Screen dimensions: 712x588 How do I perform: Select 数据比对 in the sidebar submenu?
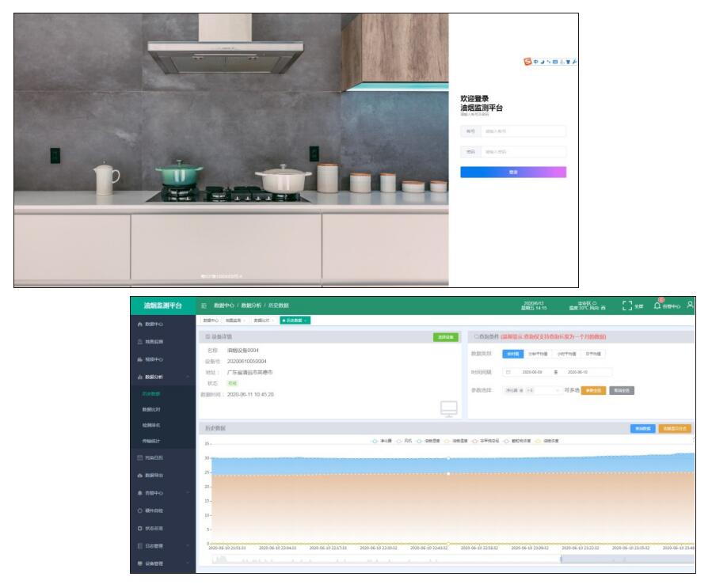point(150,409)
